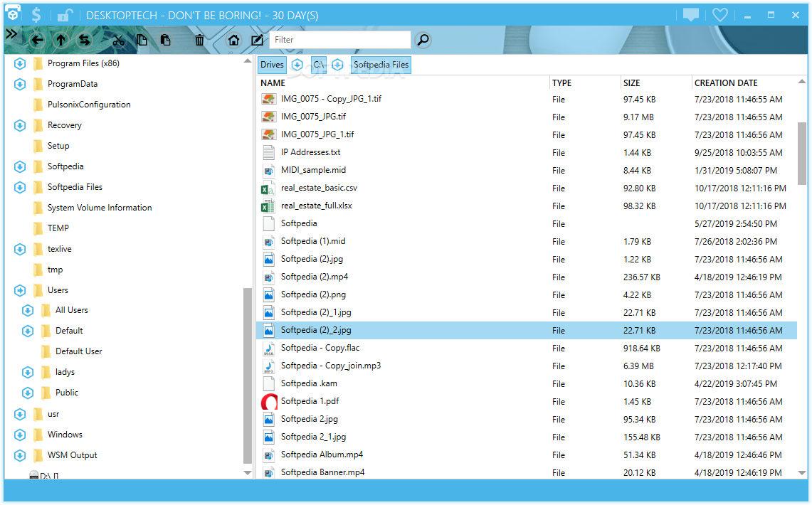Screen dimensions: 812x505
Task: Click the Softpedia Files breadcrumb
Action: (x=381, y=65)
